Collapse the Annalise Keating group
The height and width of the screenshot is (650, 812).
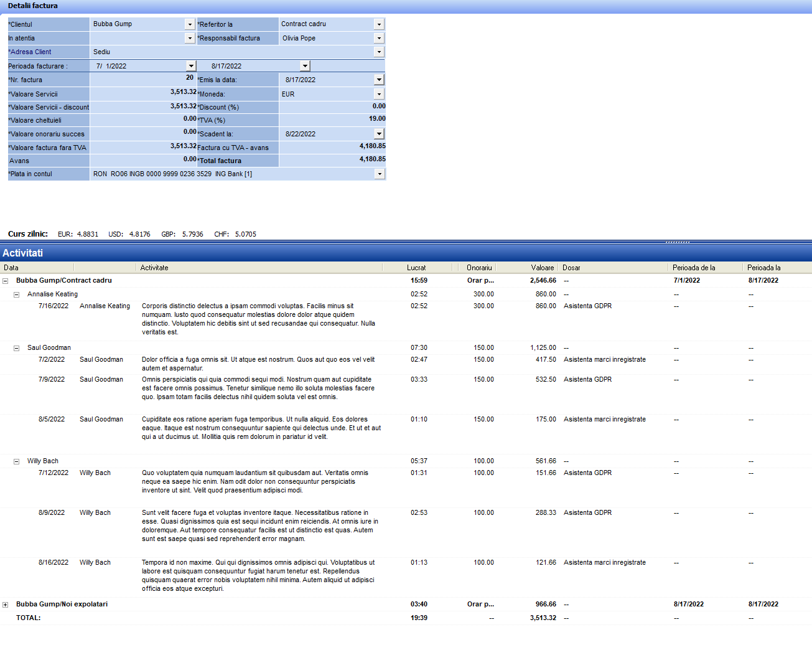point(17,294)
